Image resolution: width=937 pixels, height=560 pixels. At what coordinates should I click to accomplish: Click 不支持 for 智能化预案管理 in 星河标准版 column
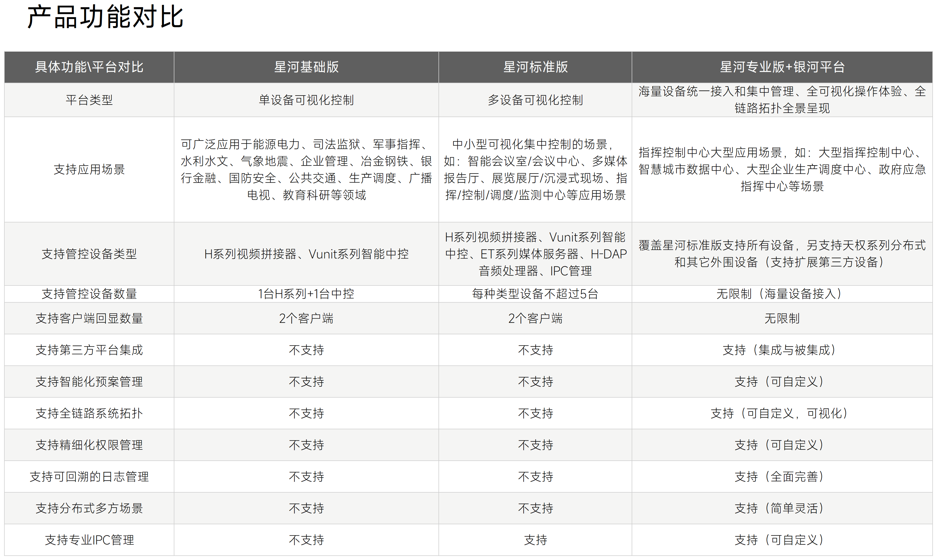coord(535,382)
